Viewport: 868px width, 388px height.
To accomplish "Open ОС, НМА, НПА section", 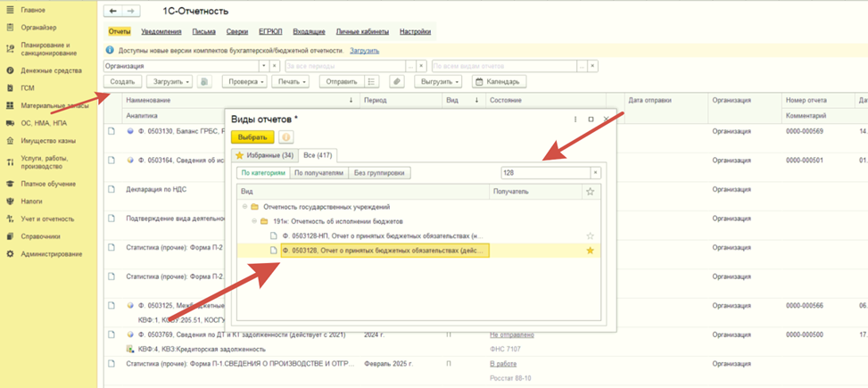I will click(x=43, y=123).
